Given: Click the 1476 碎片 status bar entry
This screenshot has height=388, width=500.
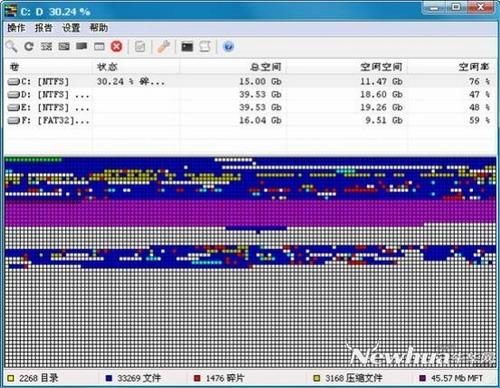Looking at the screenshot, I should pyautogui.click(x=219, y=378).
